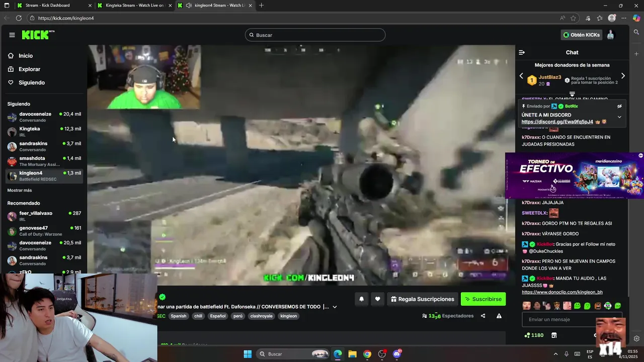The height and width of the screenshot is (362, 644).
Task: Open the Edge tab actions menu
Action: click(x=7, y=6)
